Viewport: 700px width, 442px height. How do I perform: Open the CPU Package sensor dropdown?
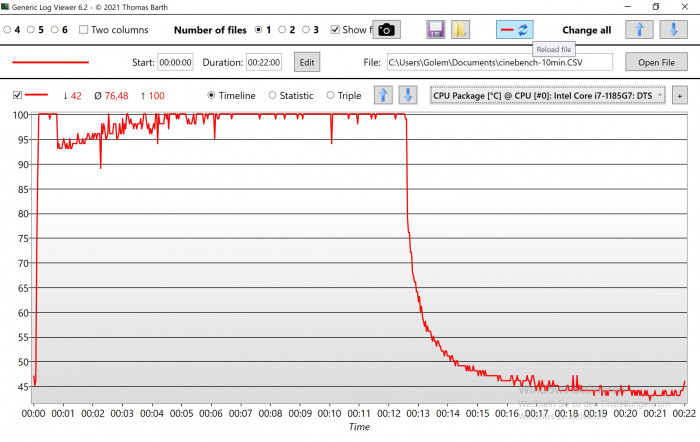[548, 96]
